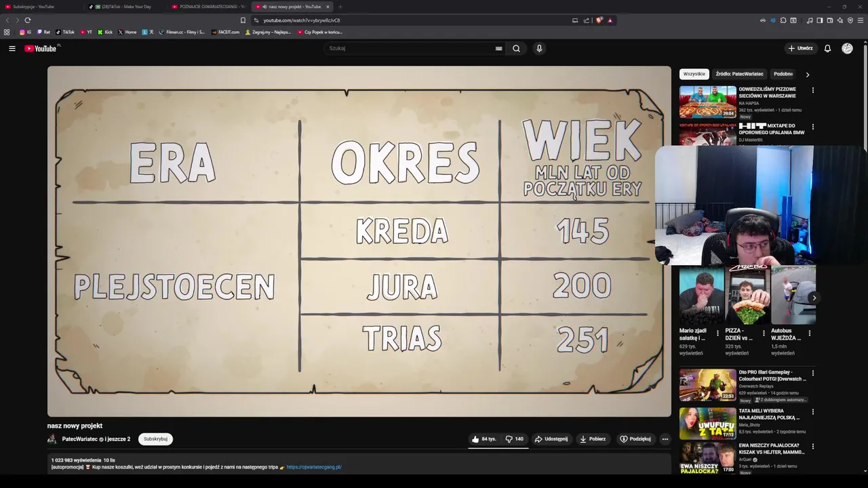Open the PatecWariatec channel avatar

(52, 439)
